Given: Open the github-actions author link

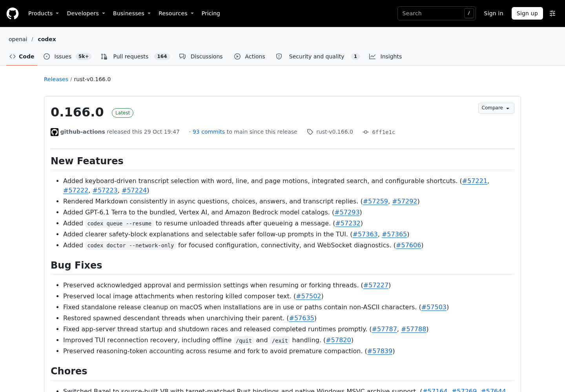Looking at the screenshot, I should click(x=82, y=132).
